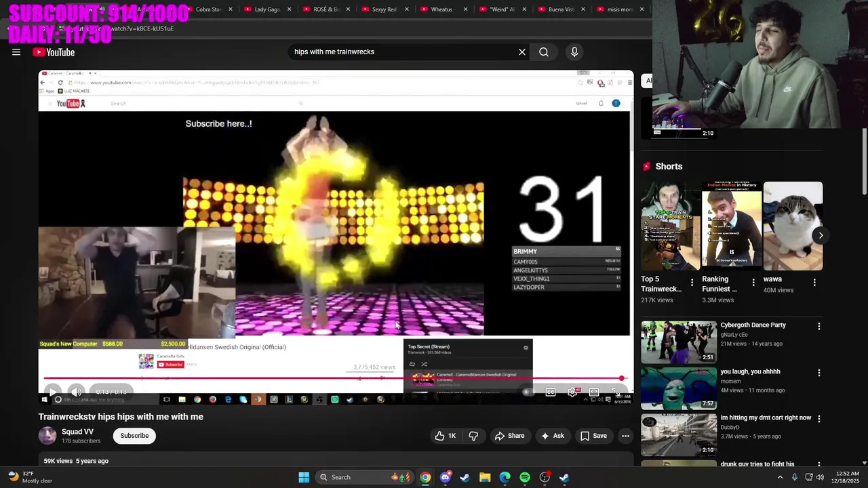This screenshot has height=488, width=868.
Task: Click the taskbar microphone tray icon
Action: click(x=794, y=477)
